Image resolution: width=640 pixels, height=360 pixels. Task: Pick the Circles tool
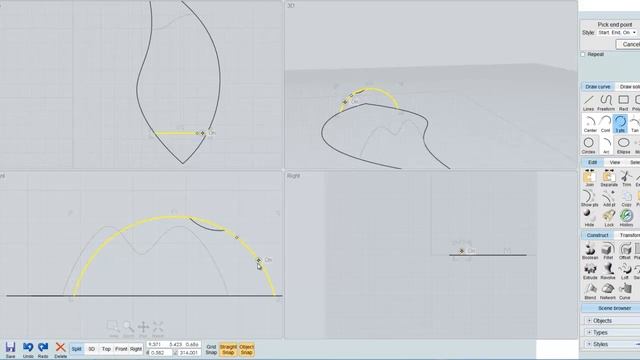click(589, 145)
